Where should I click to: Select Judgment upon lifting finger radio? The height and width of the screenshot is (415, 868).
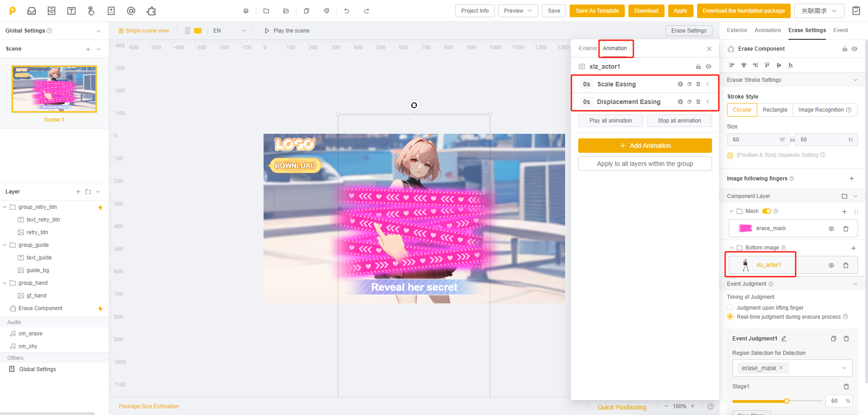coord(730,307)
